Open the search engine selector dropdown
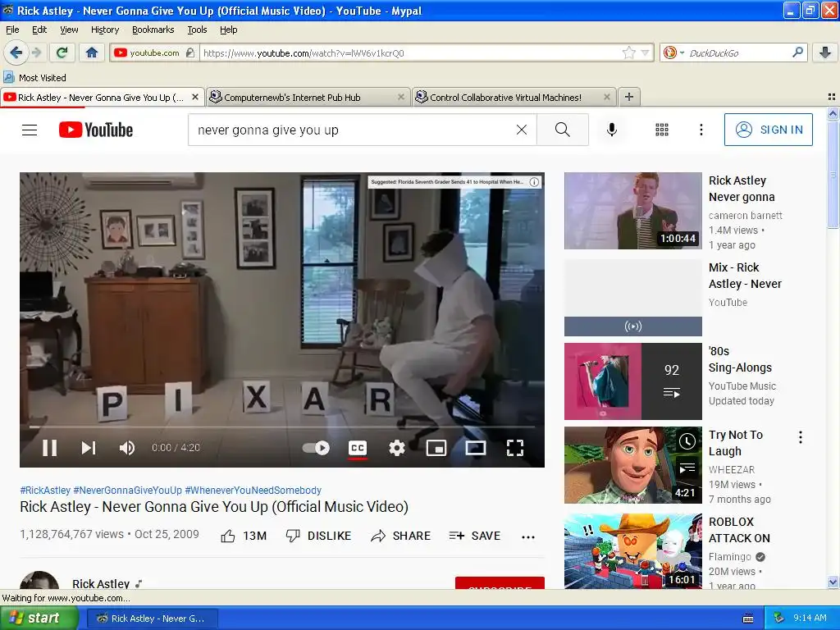Viewport: 840px width, 630px height. pyautogui.click(x=673, y=52)
